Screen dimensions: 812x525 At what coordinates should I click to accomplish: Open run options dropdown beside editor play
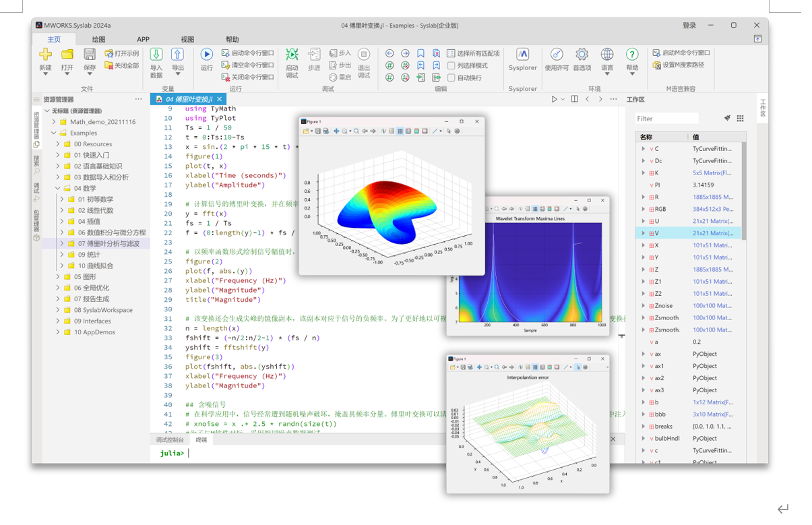click(x=563, y=100)
